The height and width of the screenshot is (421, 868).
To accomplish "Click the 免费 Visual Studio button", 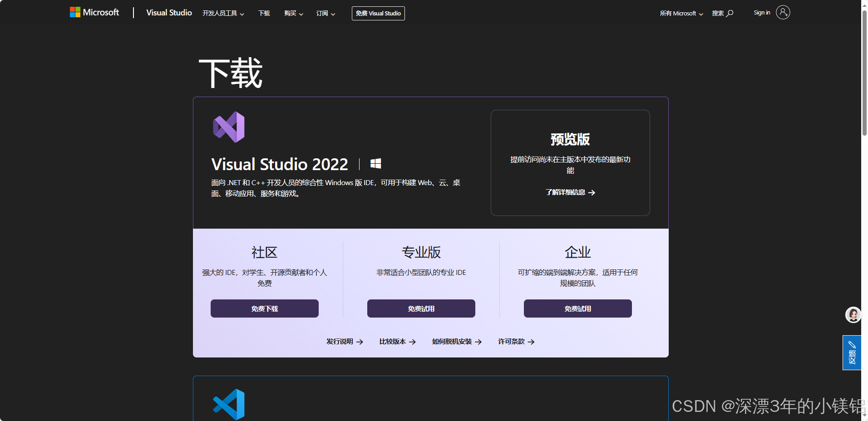I will coord(378,13).
